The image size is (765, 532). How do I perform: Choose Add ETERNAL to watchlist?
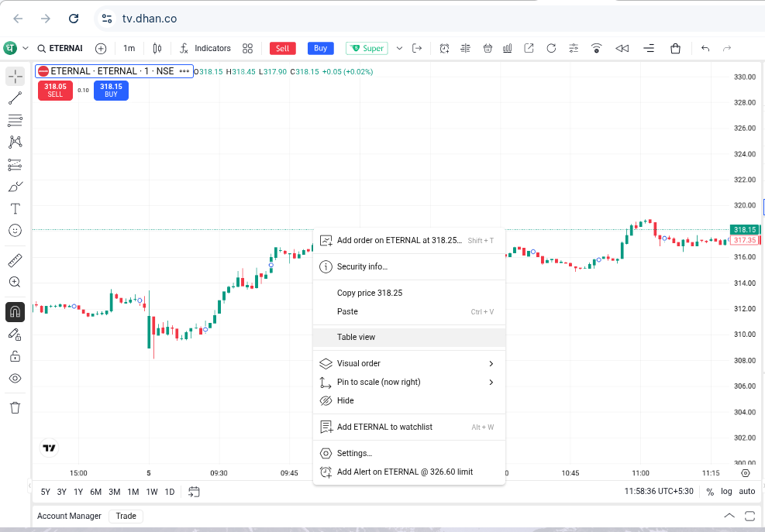point(408,427)
